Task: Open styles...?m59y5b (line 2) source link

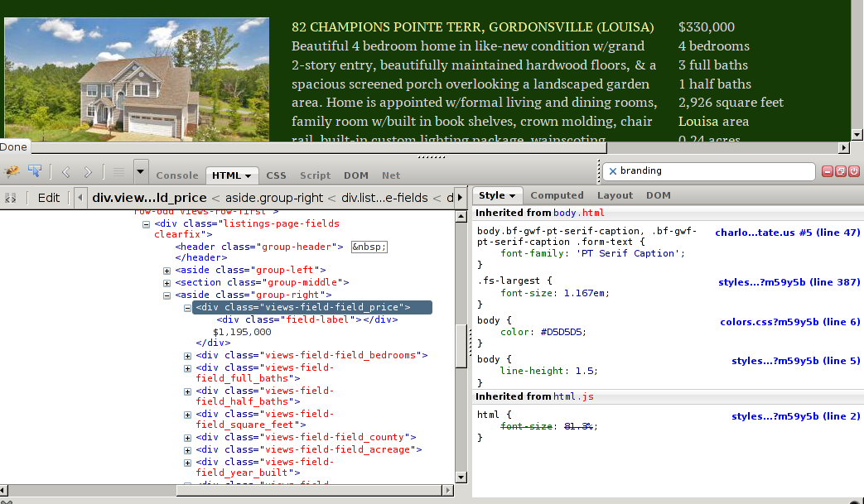Action: pos(796,416)
